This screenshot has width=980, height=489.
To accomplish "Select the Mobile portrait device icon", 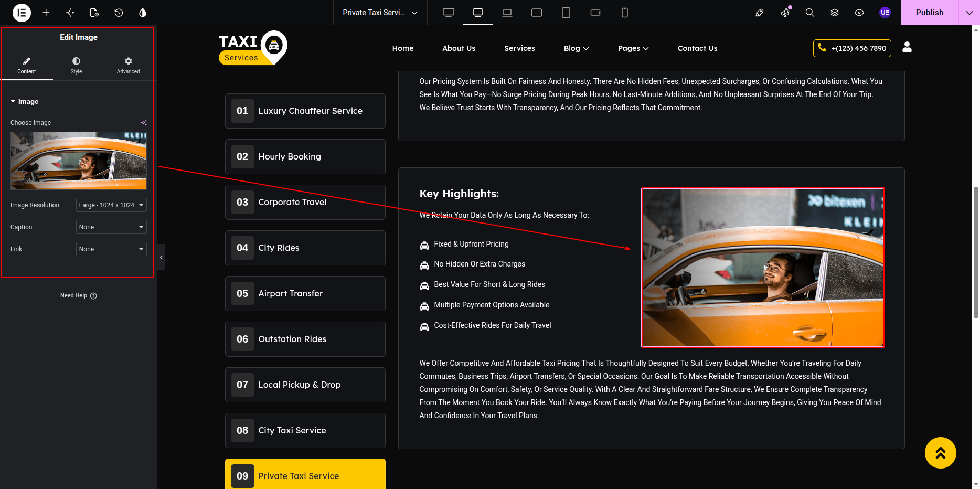I will [x=625, y=13].
